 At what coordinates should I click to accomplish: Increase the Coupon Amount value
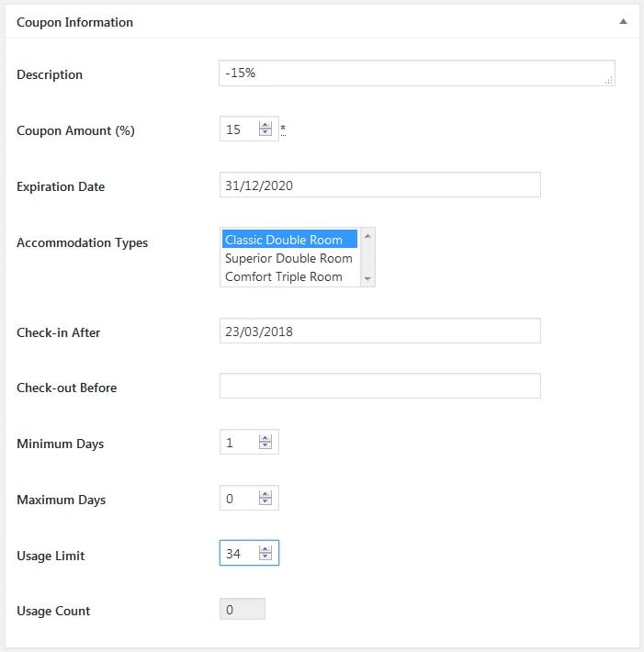click(x=266, y=126)
